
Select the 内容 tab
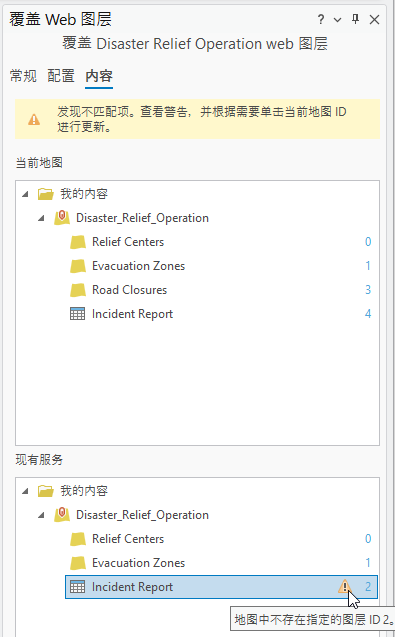click(99, 76)
